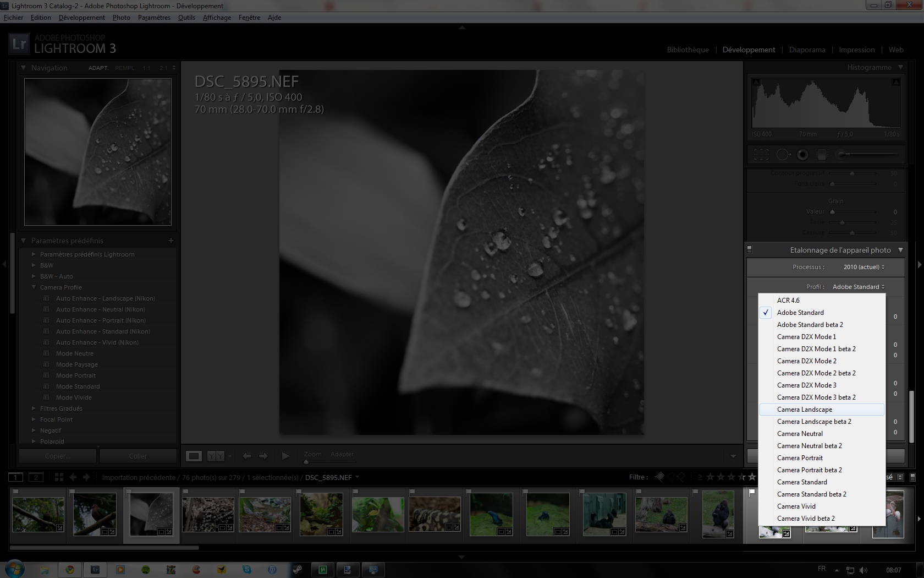924x578 pixels.
Task: Activate the Red Eye Correction tool
Action: click(802, 155)
